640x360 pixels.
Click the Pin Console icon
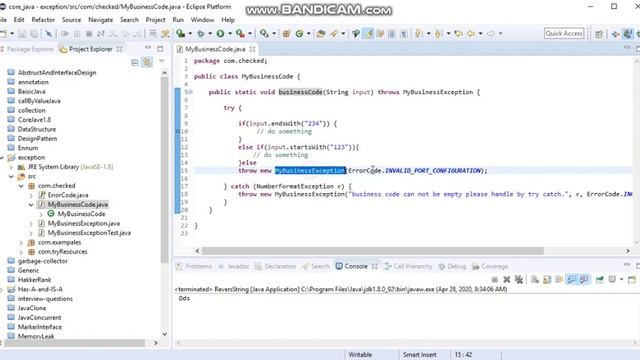(600, 279)
